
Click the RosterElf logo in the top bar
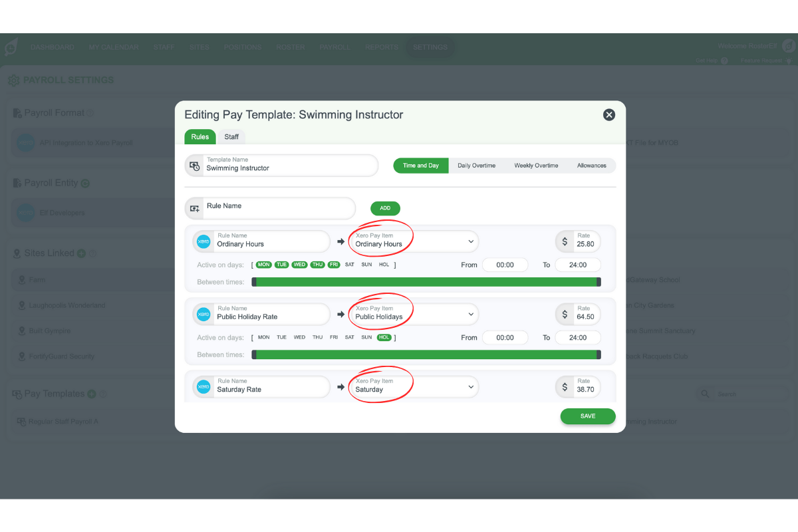pos(10,47)
